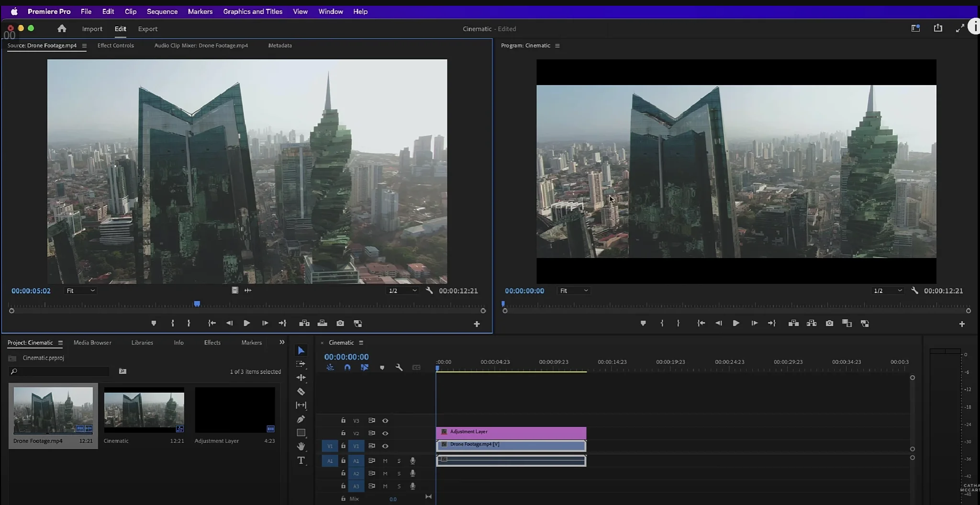980x505 pixels.
Task: Open the Sequence menu
Action: coord(162,11)
